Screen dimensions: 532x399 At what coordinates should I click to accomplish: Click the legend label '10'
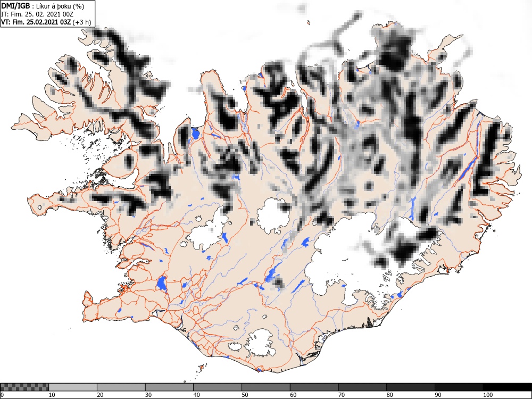pyautogui.click(x=52, y=395)
